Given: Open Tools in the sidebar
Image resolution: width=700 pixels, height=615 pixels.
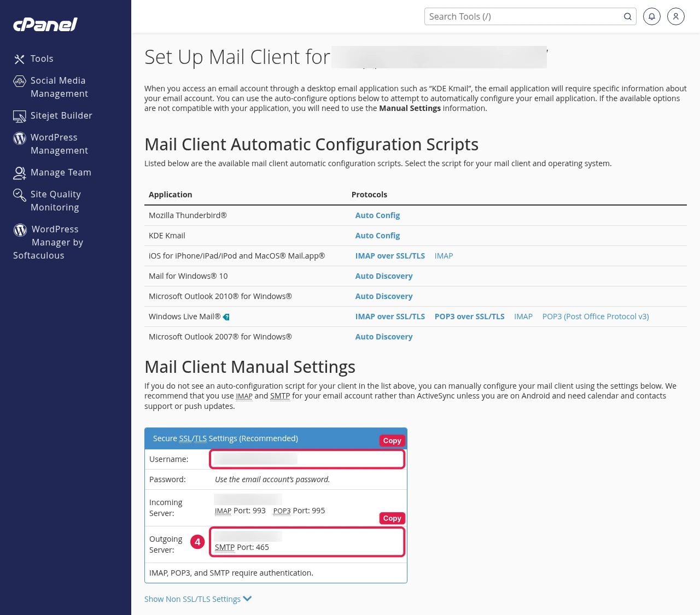Looking at the screenshot, I should (x=42, y=58).
